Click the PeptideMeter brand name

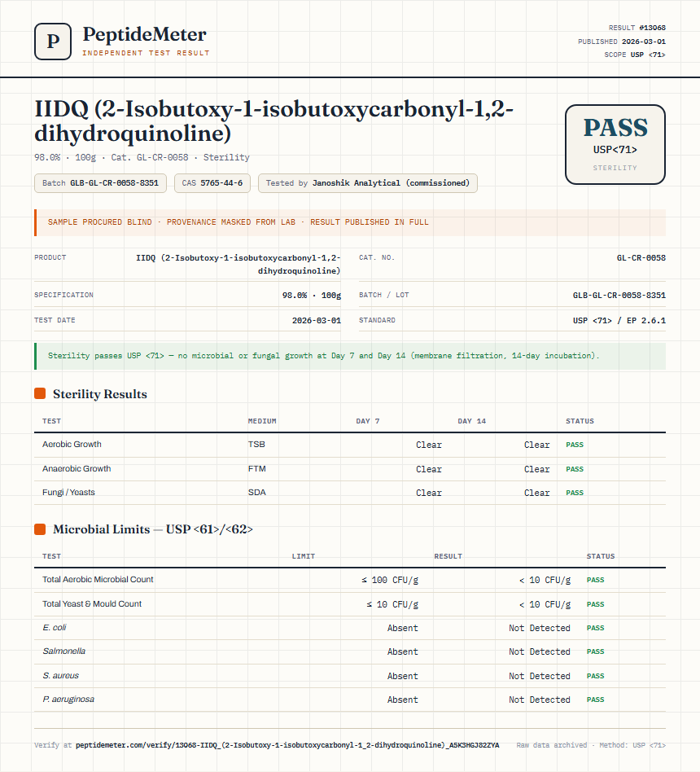pyautogui.click(x=144, y=34)
